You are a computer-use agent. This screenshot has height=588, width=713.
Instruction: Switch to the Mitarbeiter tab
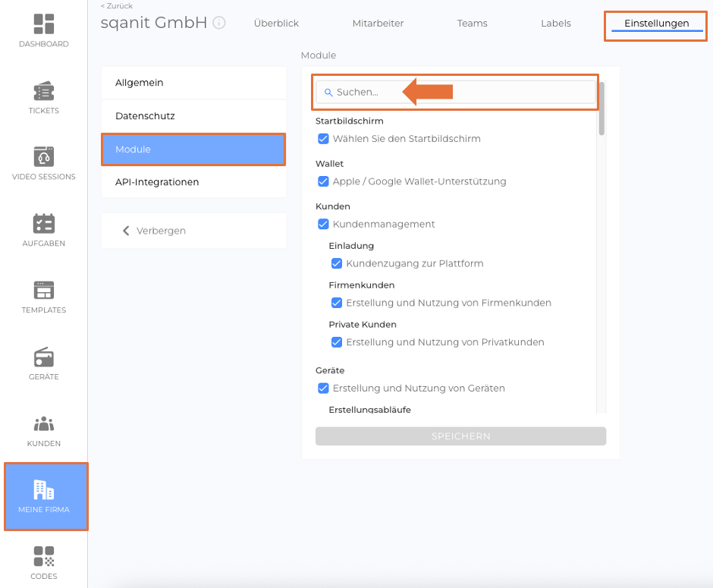[x=378, y=24]
